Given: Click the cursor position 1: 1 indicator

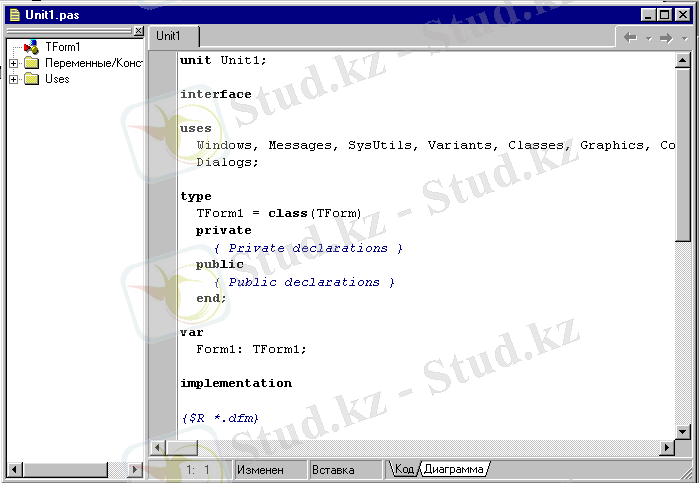Looking at the screenshot, I should click(197, 470).
